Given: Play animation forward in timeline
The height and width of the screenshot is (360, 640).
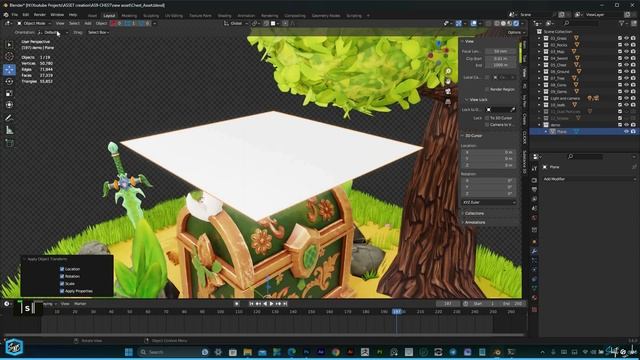Looking at the screenshot, I should [271, 304].
